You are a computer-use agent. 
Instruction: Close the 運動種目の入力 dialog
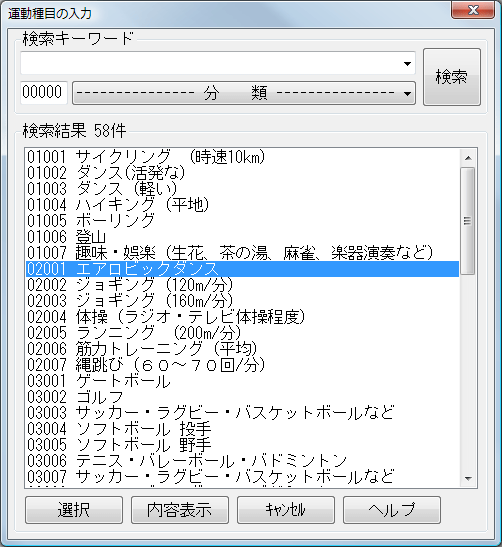(x=473, y=10)
